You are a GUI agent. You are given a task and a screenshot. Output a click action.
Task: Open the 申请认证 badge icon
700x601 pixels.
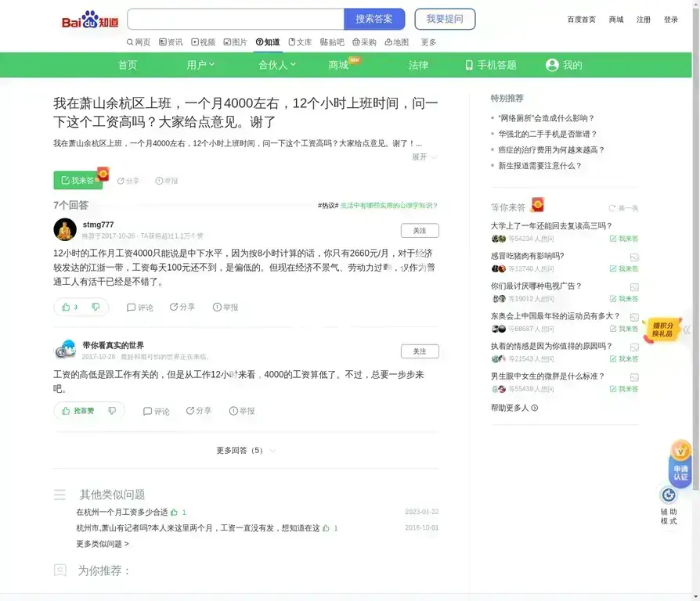point(680,462)
